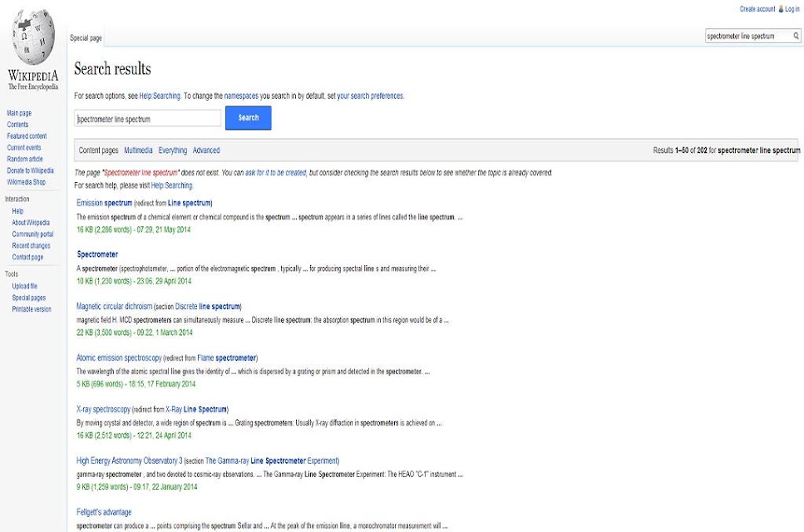Click the Flame spectrometer redirect link

226,357
